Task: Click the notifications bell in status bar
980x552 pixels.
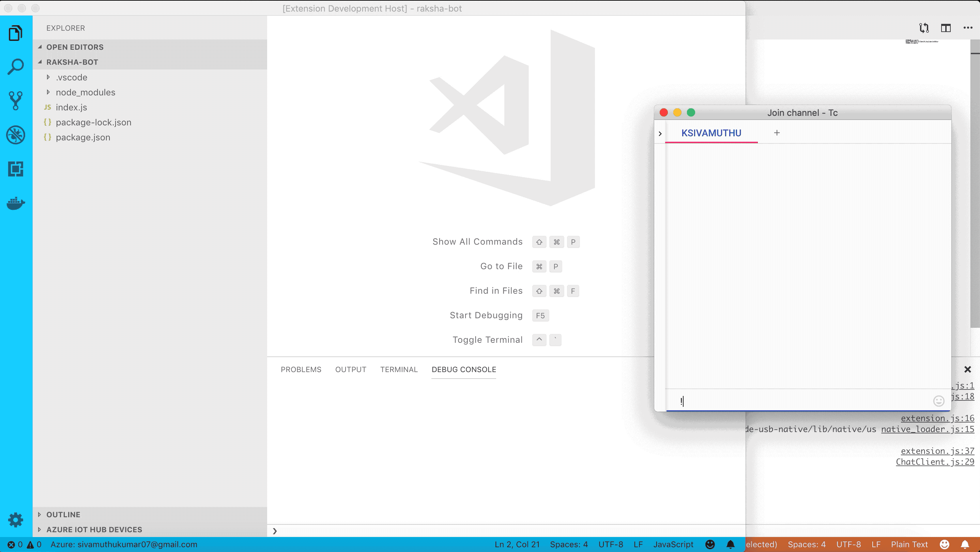Action: click(x=731, y=545)
